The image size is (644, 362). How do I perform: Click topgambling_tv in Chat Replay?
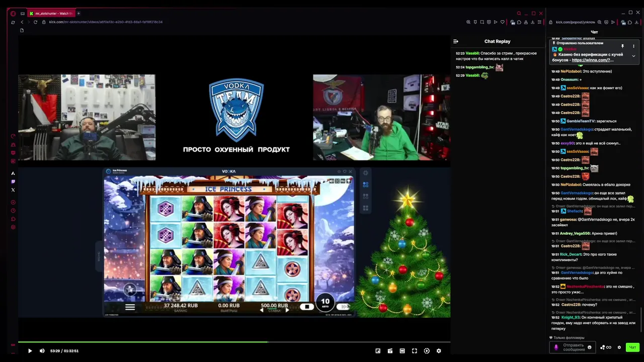tap(479, 67)
